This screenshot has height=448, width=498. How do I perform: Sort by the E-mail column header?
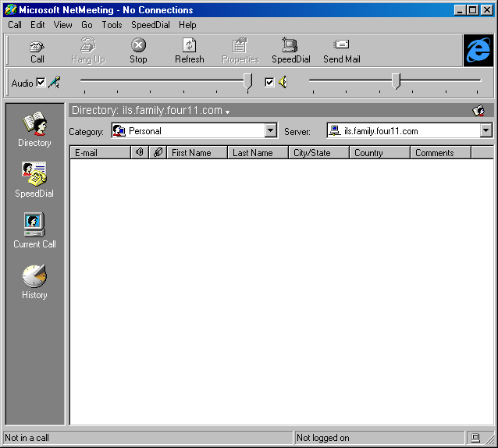tap(100, 153)
